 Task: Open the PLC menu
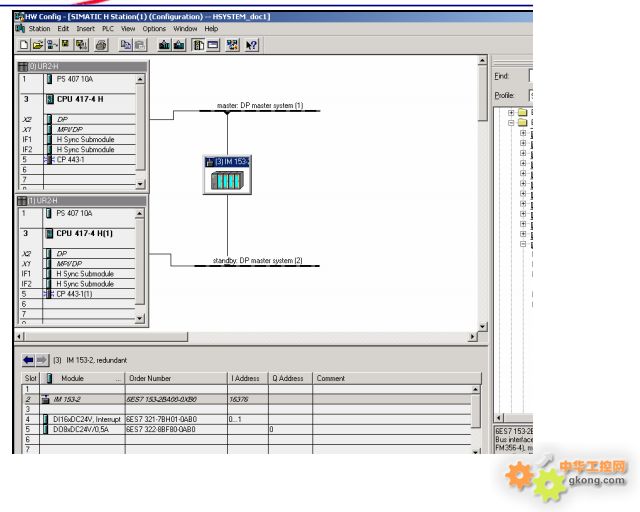[x=108, y=29]
